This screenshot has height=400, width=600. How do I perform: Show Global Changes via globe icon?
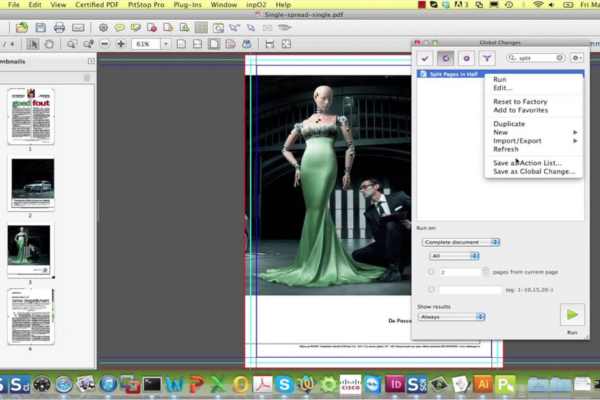(x=446, y=58)
